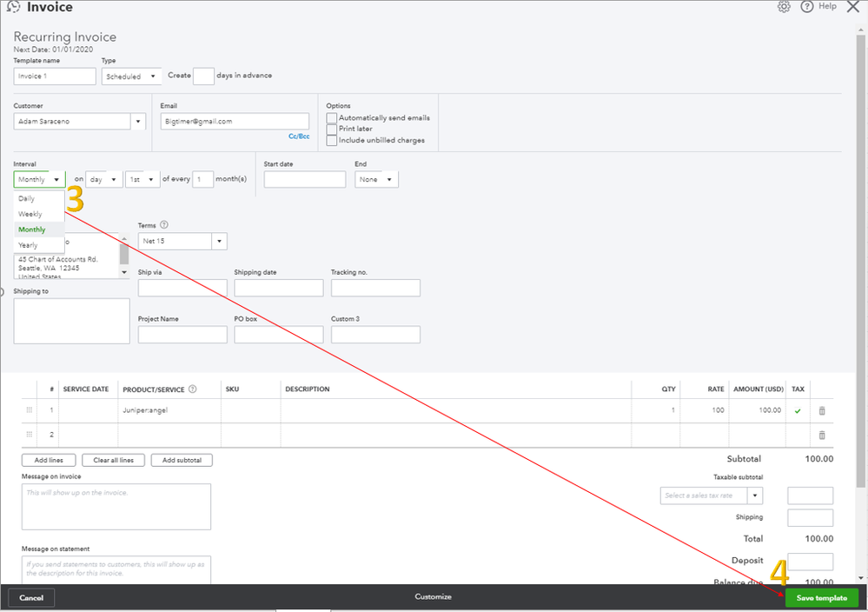Click the Project Name field

(182, 335)
